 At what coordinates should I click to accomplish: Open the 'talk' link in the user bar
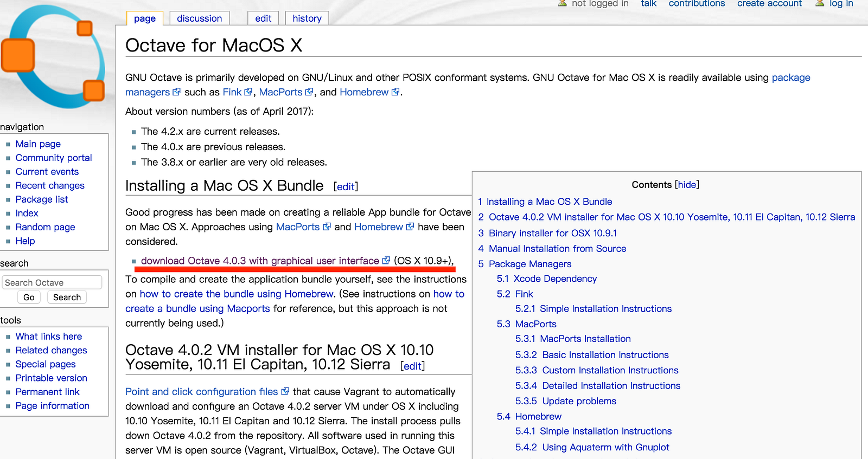648,4
